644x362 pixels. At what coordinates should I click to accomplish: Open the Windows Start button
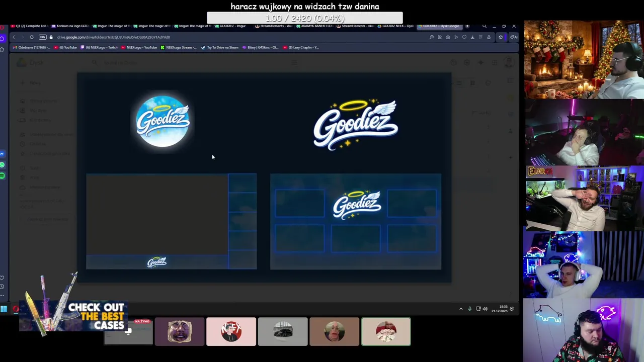pyautogui.click(x=4, y=309)
